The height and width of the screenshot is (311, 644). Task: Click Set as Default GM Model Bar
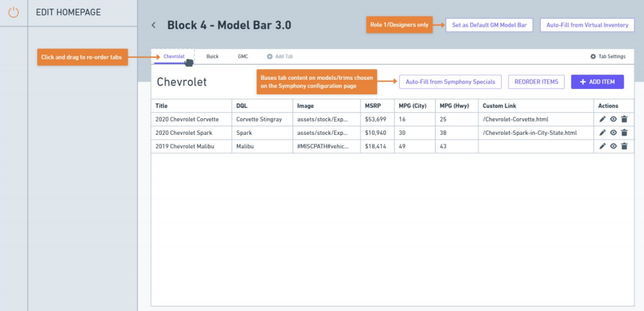(x=489, y=25)
